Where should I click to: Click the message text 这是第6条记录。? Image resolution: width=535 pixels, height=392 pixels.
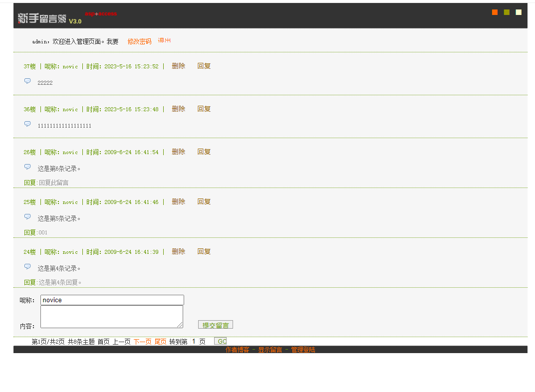[x=59, y=169]
